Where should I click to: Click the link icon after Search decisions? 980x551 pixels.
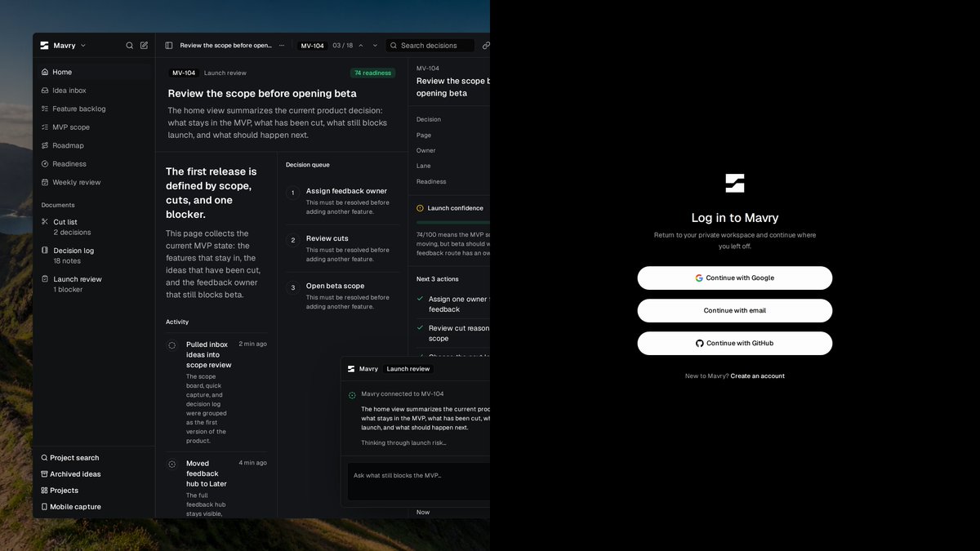tap(486, 46)
